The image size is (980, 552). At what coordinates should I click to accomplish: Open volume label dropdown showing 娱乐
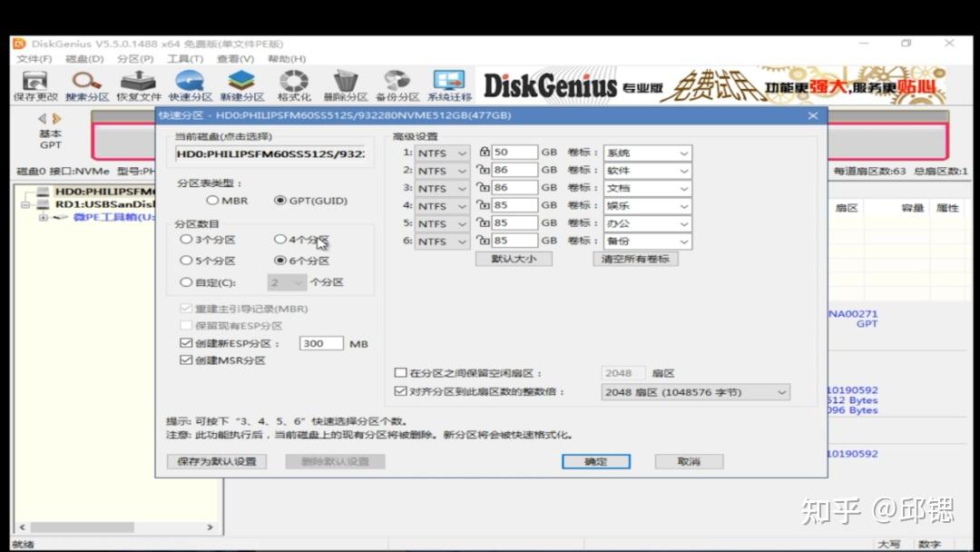[648, 206]
